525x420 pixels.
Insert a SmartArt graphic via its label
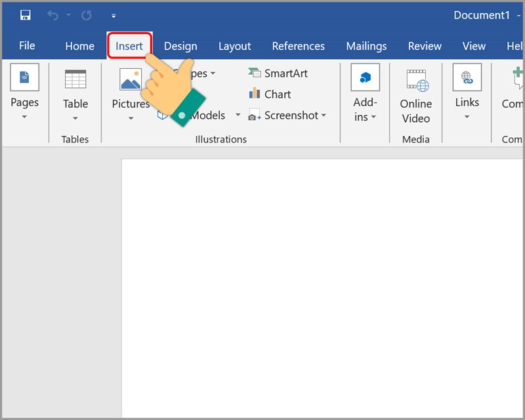(286, 73)
